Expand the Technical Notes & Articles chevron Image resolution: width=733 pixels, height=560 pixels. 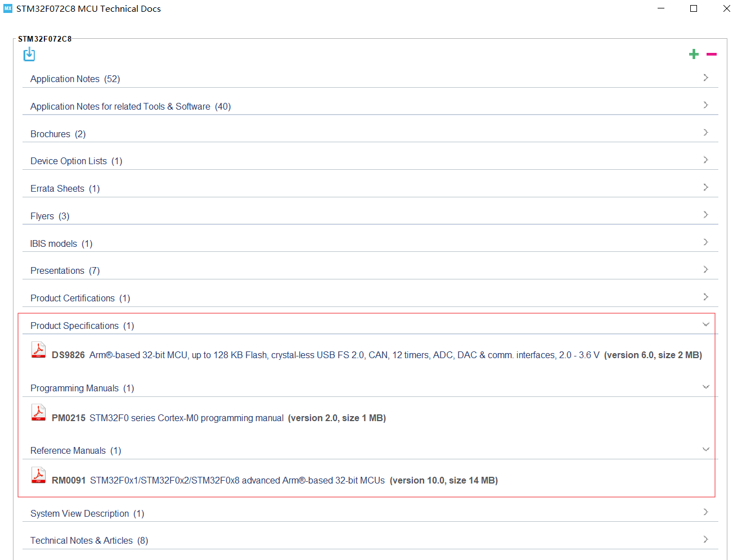click(705, 540)
